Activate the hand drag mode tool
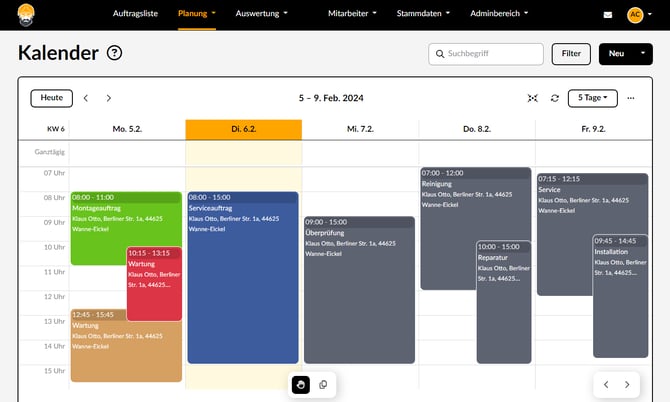Image resolution: width=670 pixels, height=402 pixels. pyautogui.click(x=300, y=384)
